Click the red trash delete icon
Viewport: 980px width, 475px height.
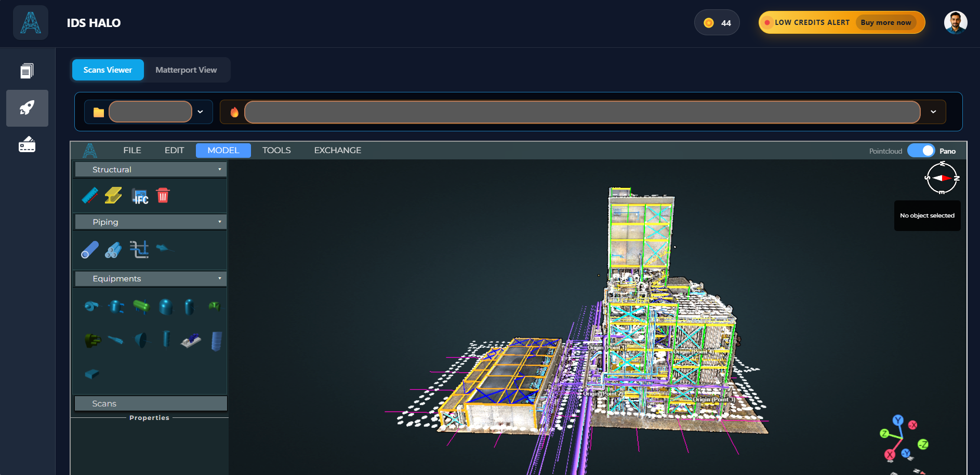(163, 195)
